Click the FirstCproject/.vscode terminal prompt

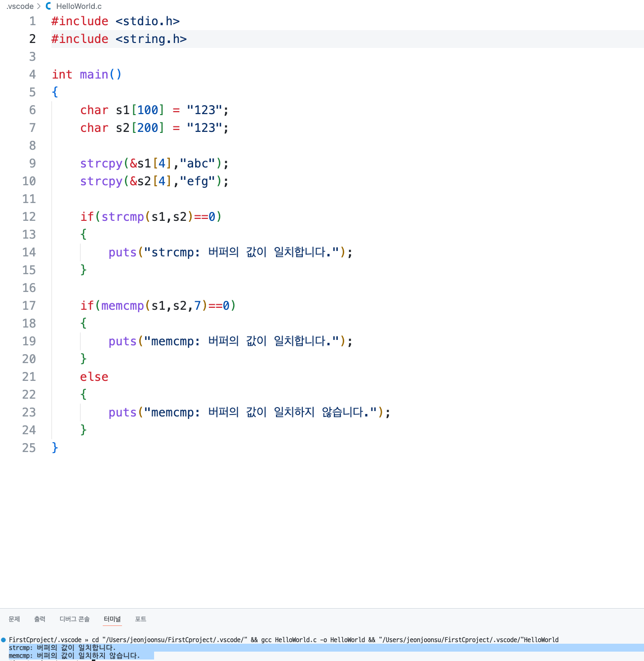[x=45, y=640]
